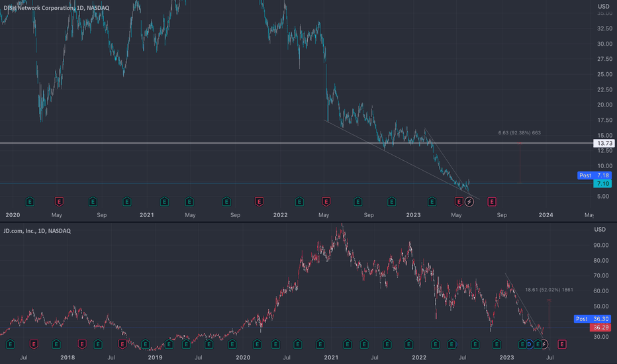Open first green earnings marker at JD.com chart left edge
This screenshot has height=364, width=617.
(10, 344)
